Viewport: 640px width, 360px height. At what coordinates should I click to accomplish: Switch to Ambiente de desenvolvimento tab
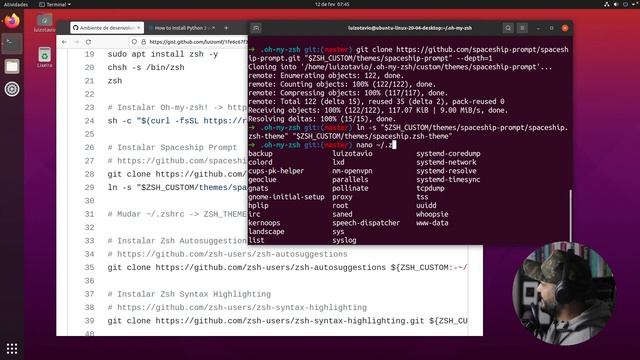point(107,28)
